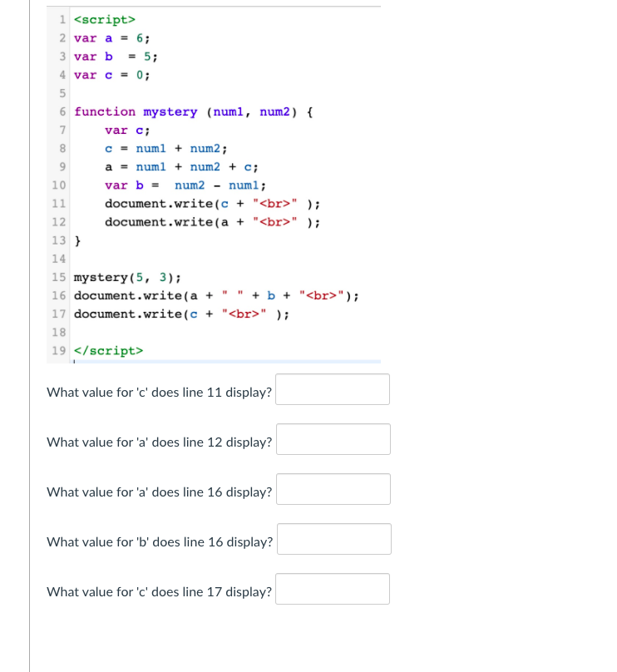Click the answer box for line 16's 'b' value

[333, 538]
